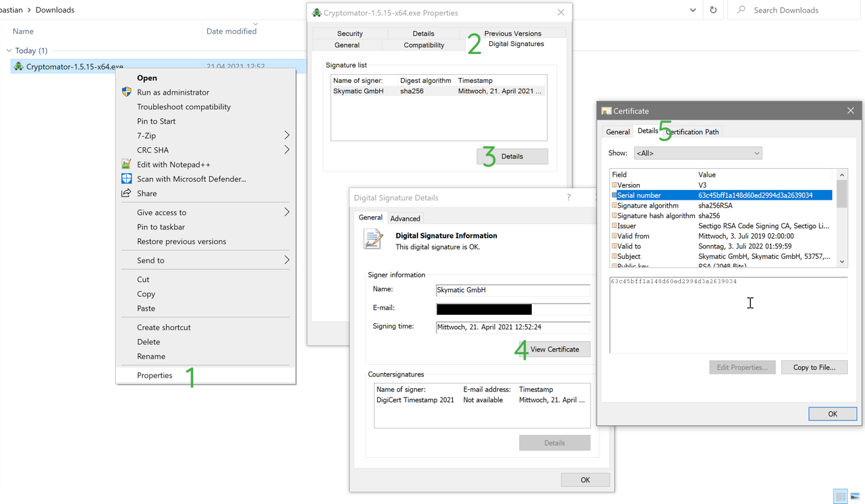
Task: Click OK in the Certificate window
Action: [x=833, y=414]
